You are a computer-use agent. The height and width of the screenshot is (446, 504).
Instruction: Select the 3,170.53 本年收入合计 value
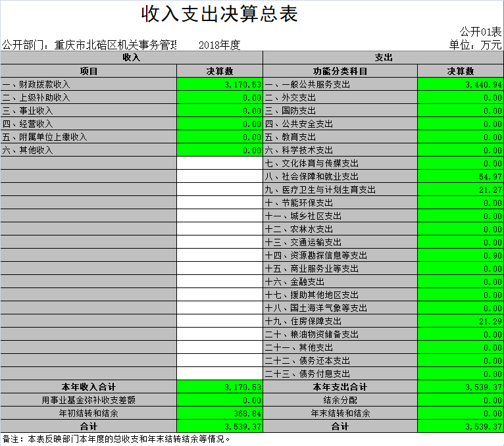(243, 387)
